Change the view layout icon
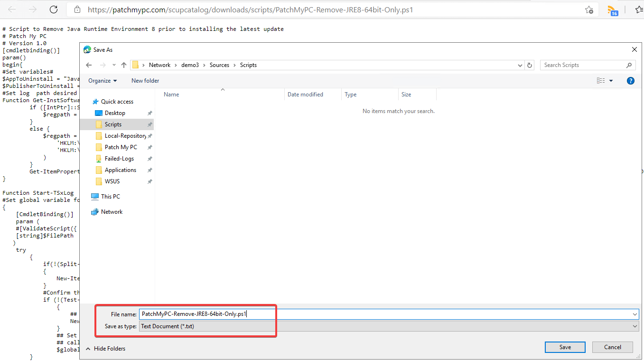The image size is (644, 361). tap(601, 81)
